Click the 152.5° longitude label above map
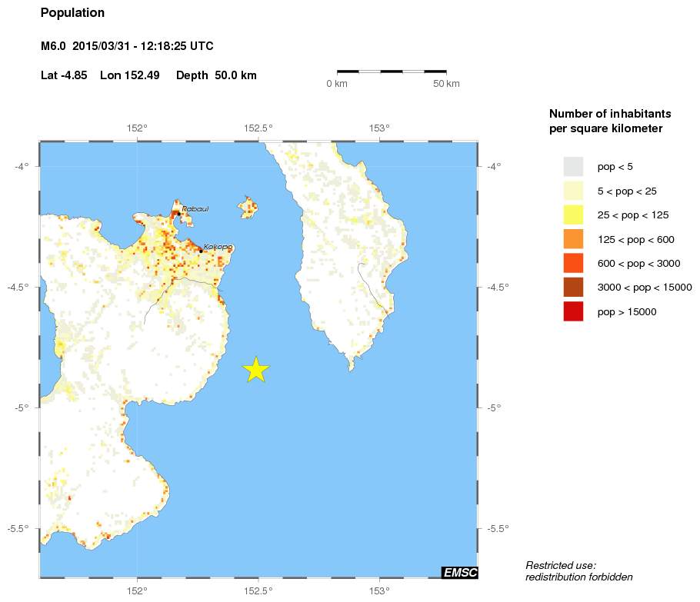Viewport: 700px width, 602px height. (x=258, y=128)
